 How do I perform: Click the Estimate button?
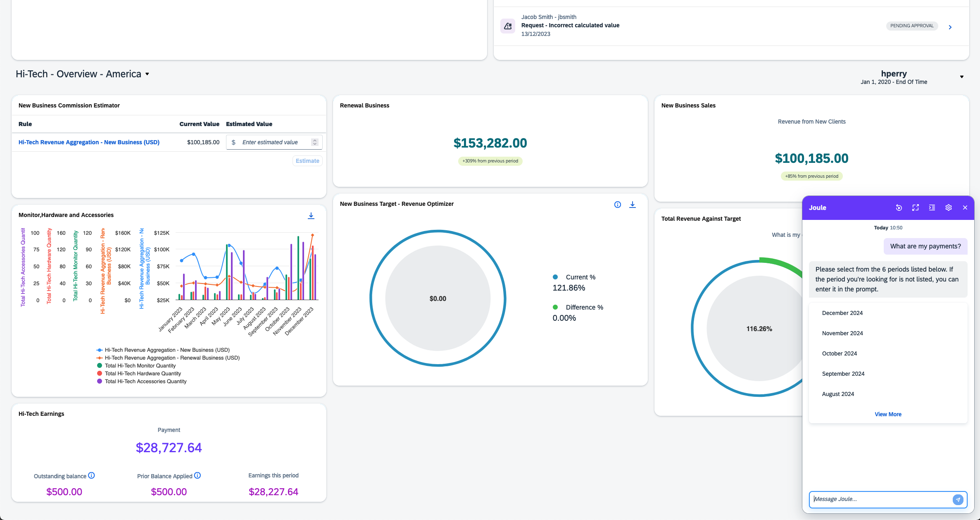[307, 161]
